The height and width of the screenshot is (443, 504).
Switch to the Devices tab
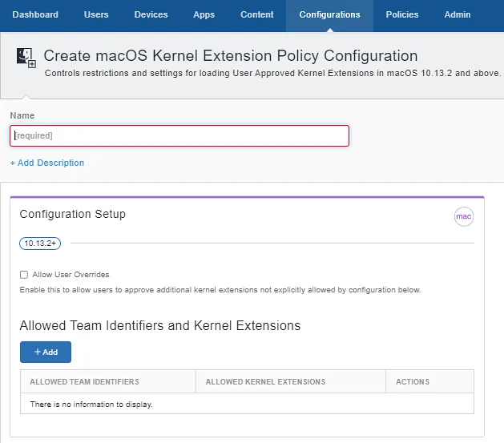(151, 14)
